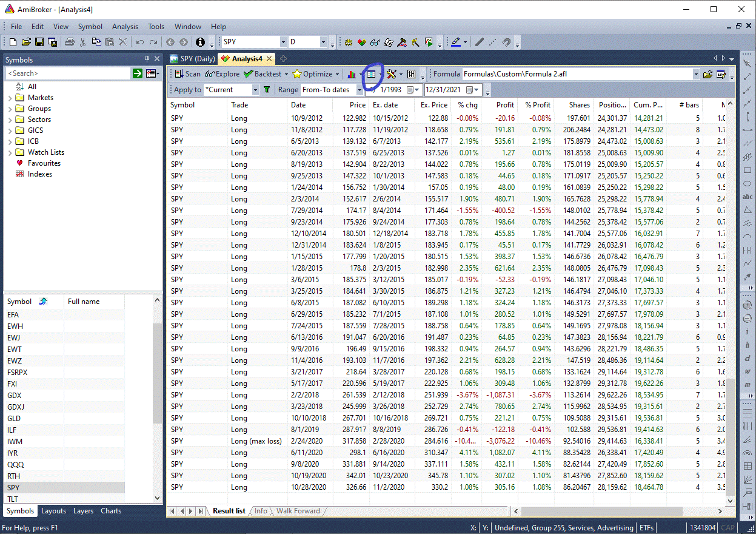Viewport: 756px width, 534px height.
Task: Click the Parameters sliders icon
Action: (412, 74)
